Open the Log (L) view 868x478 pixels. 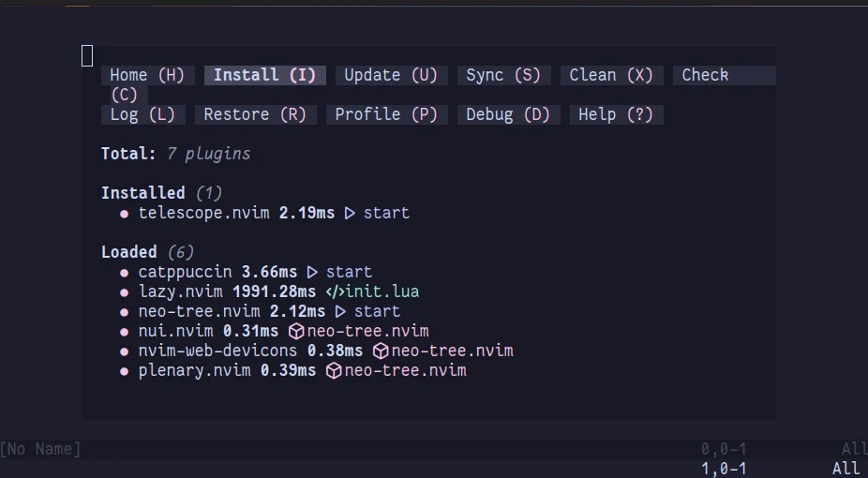(142, 114)
